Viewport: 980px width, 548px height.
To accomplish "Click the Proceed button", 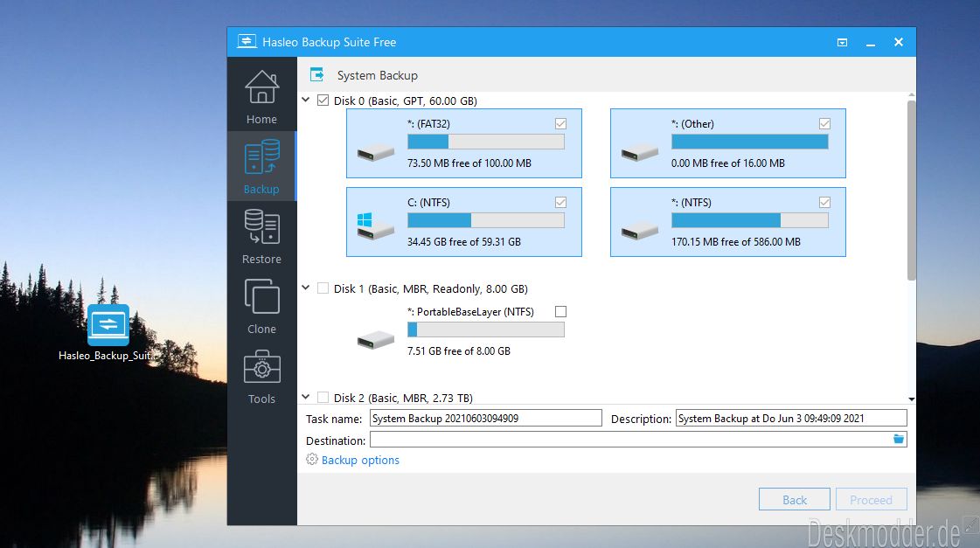I will pos(872,499).
